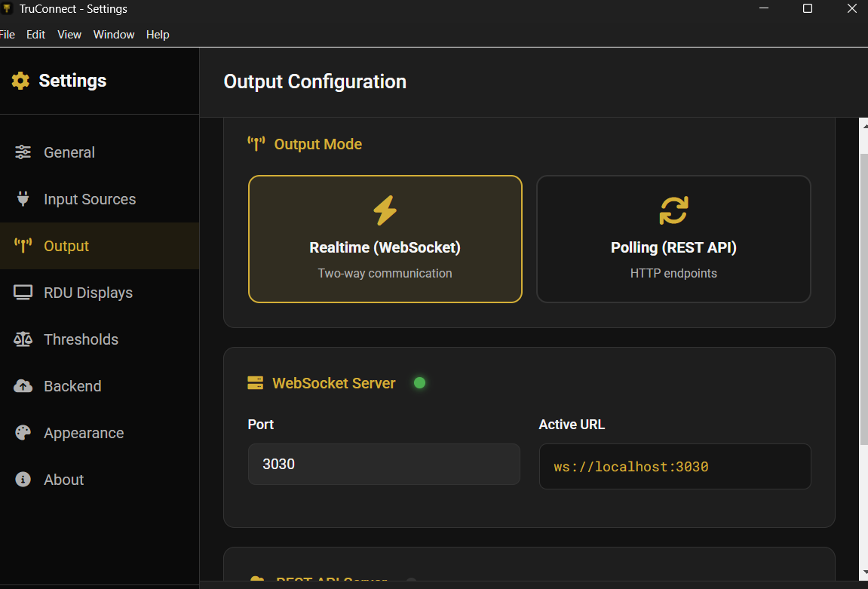
Task: Click the Settings gear icon
Action: click(20, 81)
